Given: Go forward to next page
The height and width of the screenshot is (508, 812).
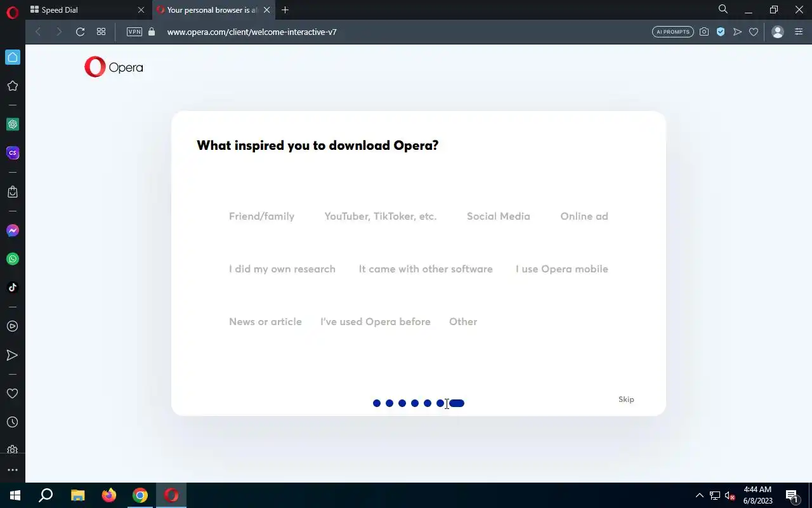Looking at the screenshot, I should (x=59, y=32).
